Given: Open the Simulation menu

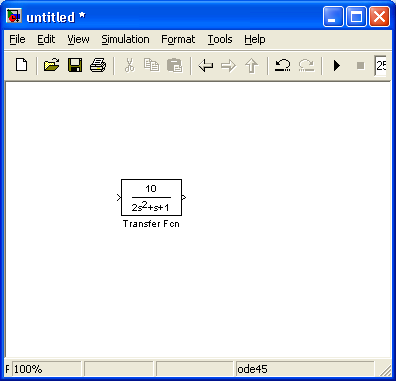Looking at the screenshot, I should pyautogui.click(x=125, y=39).
